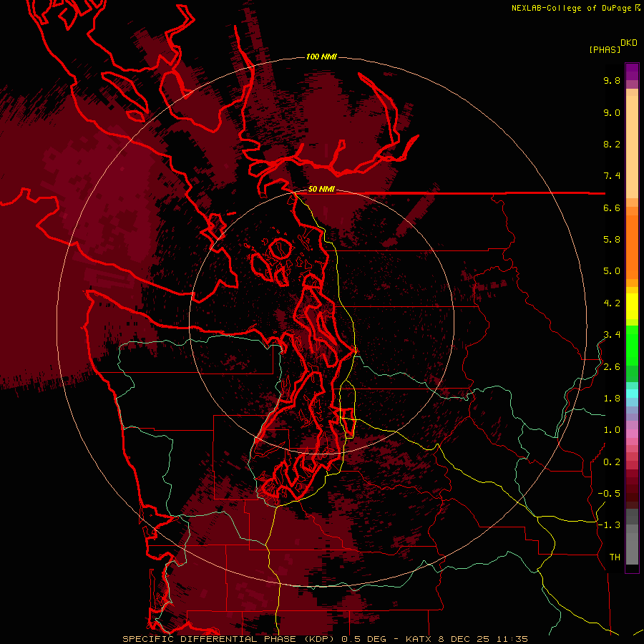This screenshot has height=644, width=644.
Task: Click the 11:35 timestamp in the caption
Action: pyautogui.click(x=512, y=639)
